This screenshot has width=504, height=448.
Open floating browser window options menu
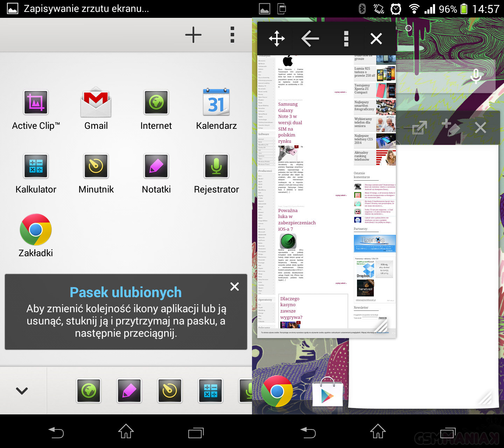point(346,38)
